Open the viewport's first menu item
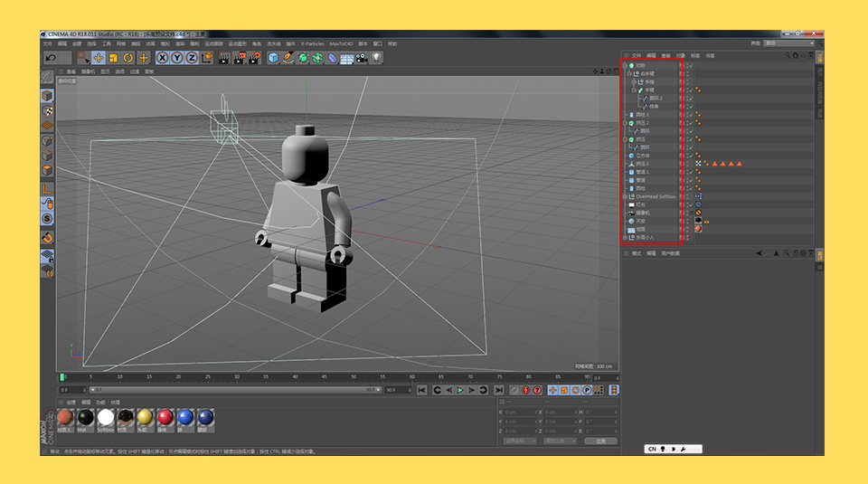Viewport: 868px width, 484px height. point(71,71)
